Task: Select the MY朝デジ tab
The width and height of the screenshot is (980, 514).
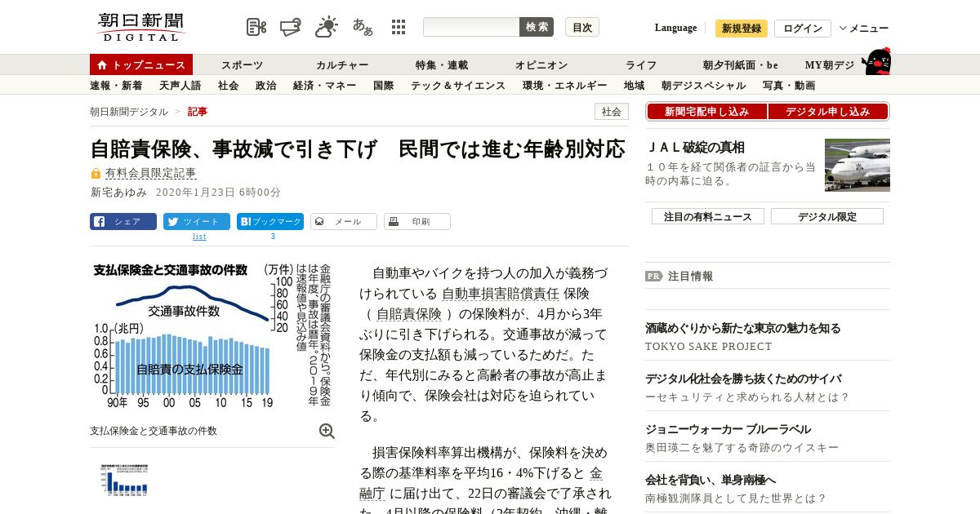Action: 830,64
